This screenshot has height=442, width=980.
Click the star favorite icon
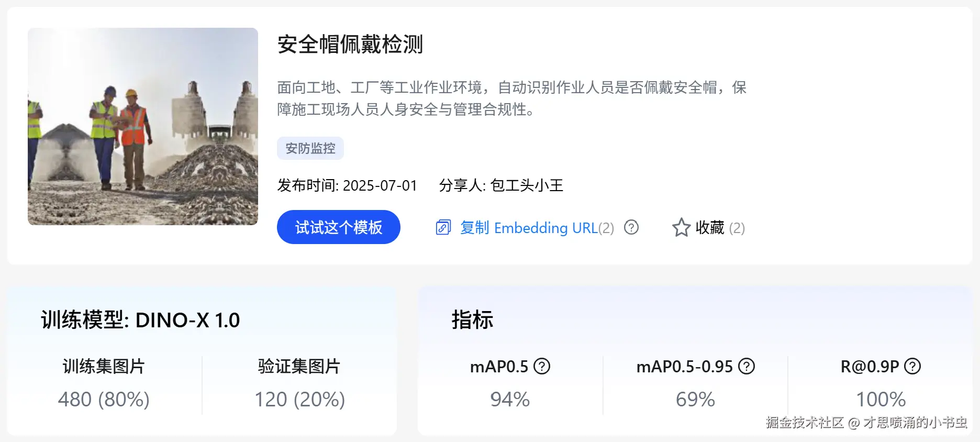click(x=681, y=228)
